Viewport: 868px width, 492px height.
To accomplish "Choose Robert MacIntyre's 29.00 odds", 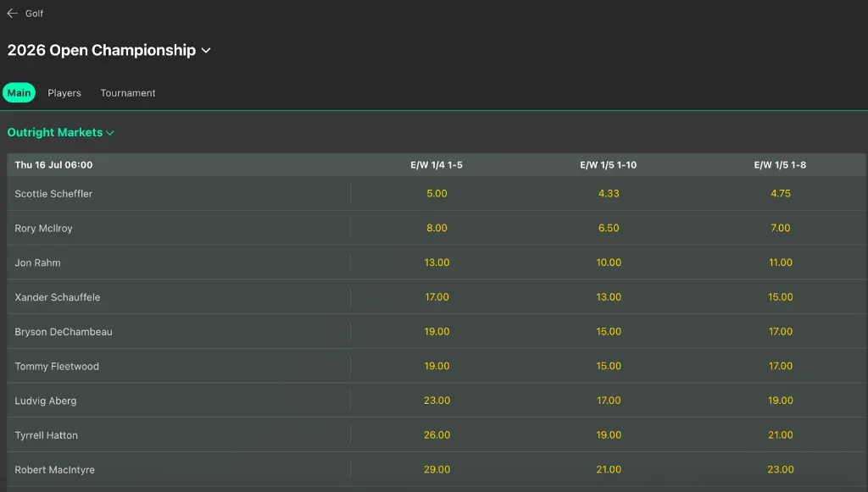I will (437, 470).
